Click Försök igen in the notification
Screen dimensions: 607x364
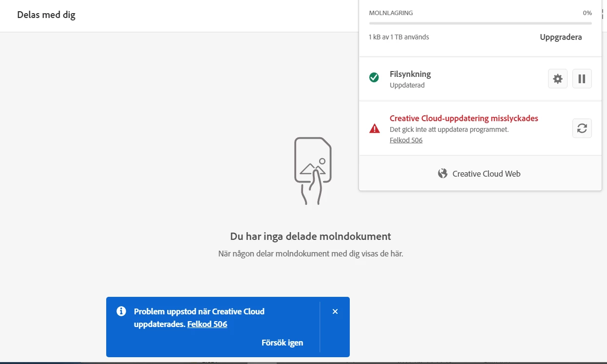click(282, 343)
